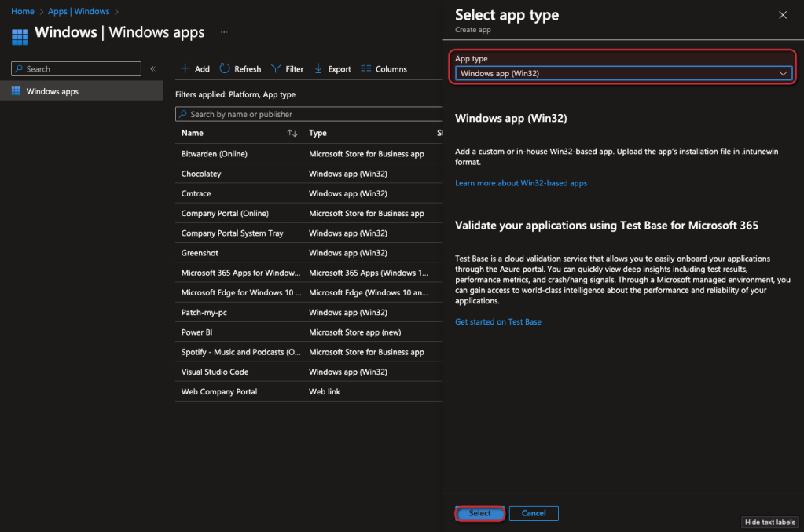
Task: Open Learn more about Win32-based apps link
Action: (x=521, y=183)
